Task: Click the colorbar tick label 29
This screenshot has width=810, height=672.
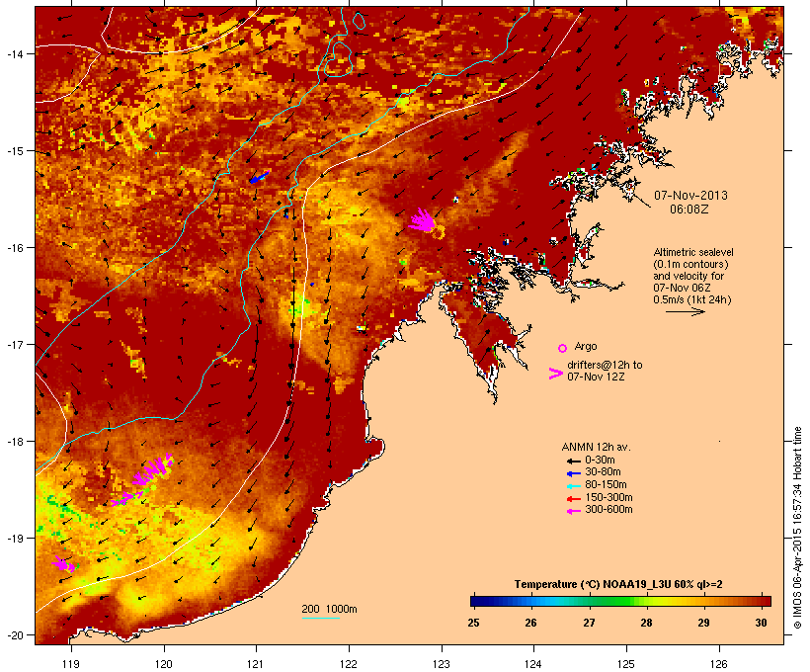Action: (703, 623)
